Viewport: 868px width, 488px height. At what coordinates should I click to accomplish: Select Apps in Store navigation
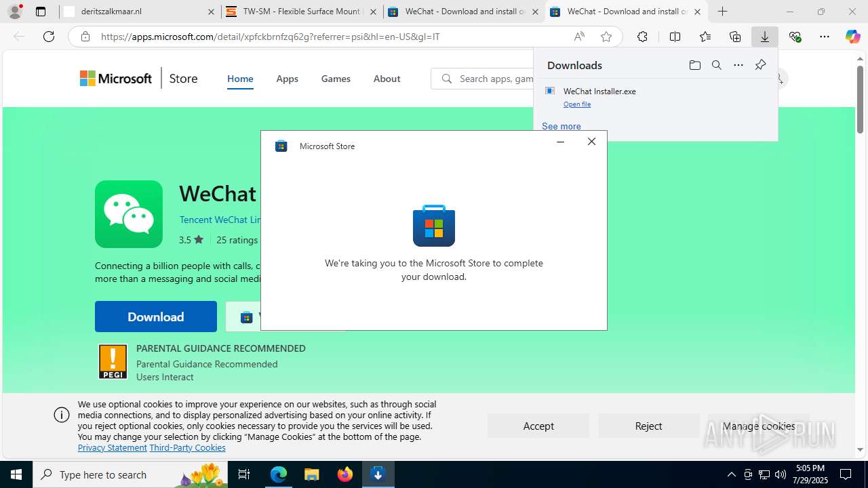coord(287,79)
